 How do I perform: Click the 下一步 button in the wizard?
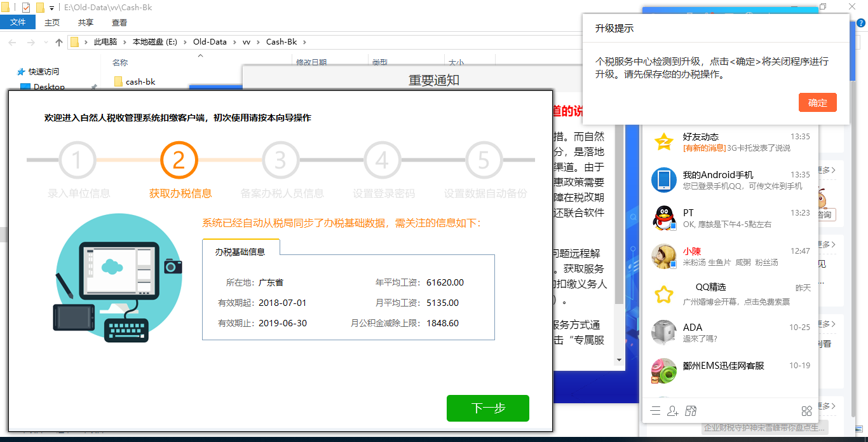[x=488, y=408]
